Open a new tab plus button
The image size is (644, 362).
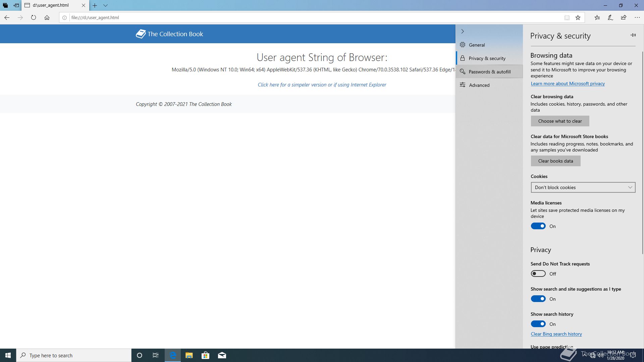95,5
